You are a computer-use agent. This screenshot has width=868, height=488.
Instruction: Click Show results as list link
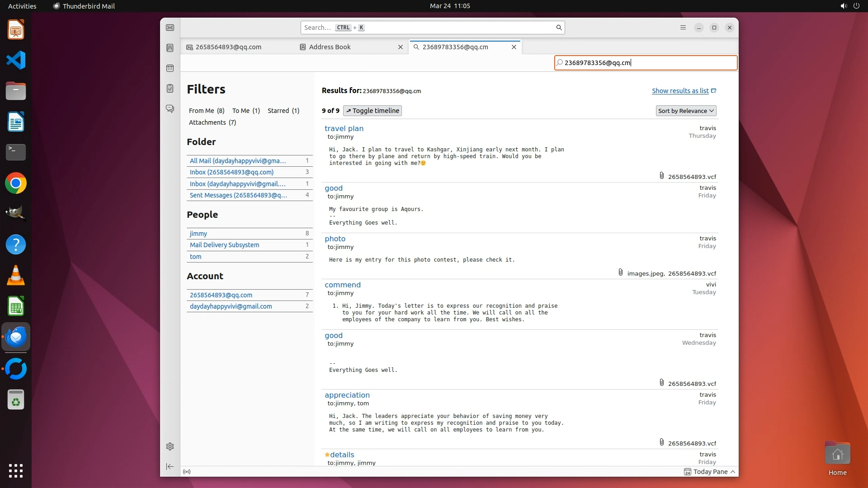pyautogui.click(x=680, y=91)
